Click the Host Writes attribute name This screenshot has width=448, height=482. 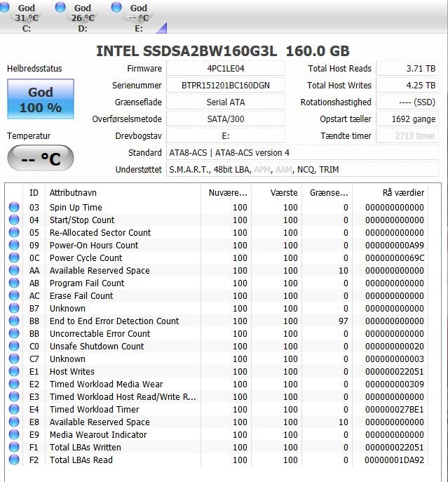click(72, 371)
